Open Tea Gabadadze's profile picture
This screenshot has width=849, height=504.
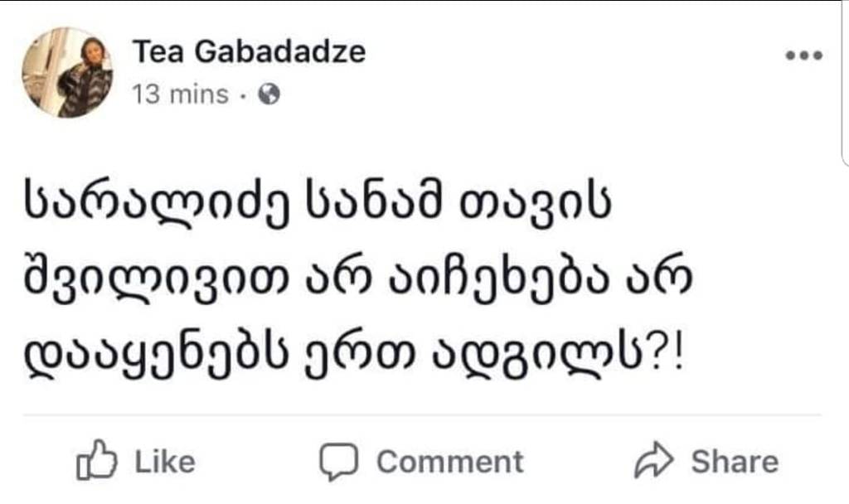point(67,73)
